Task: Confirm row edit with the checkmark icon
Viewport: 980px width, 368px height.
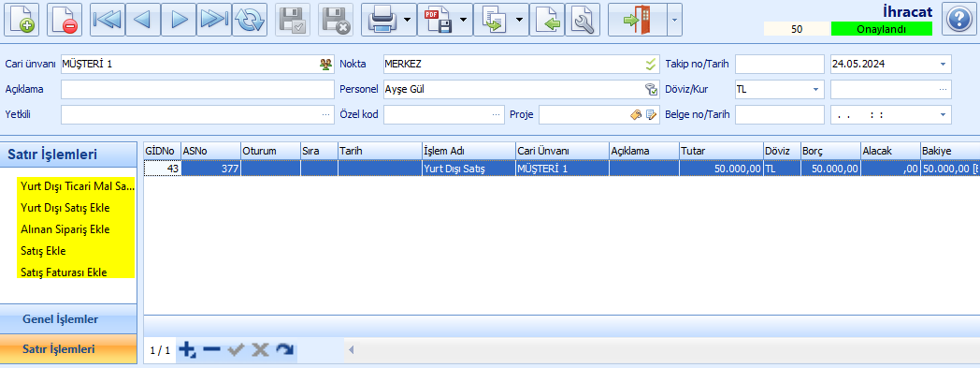Action: pos(237,350)
